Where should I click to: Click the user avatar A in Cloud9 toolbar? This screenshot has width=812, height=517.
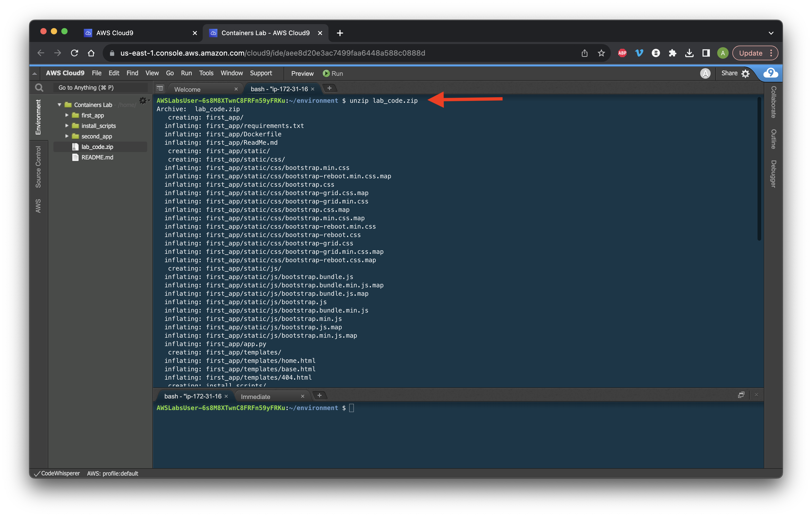pyautogui.click(x=705, y=73)
